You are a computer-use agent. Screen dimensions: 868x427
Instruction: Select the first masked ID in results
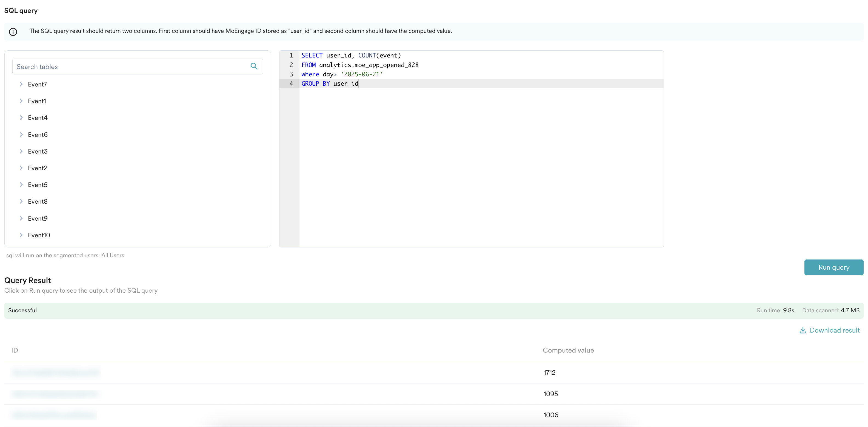[56, 373]
